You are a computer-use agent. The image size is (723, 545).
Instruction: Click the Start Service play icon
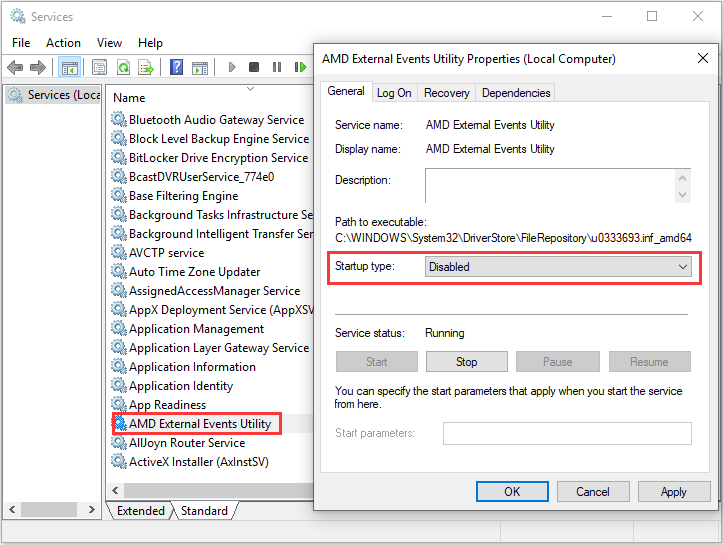click(x=232, y=67)
